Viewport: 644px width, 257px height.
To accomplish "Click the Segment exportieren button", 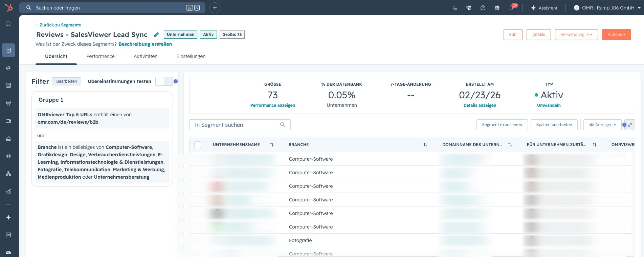I will point(502,125).
